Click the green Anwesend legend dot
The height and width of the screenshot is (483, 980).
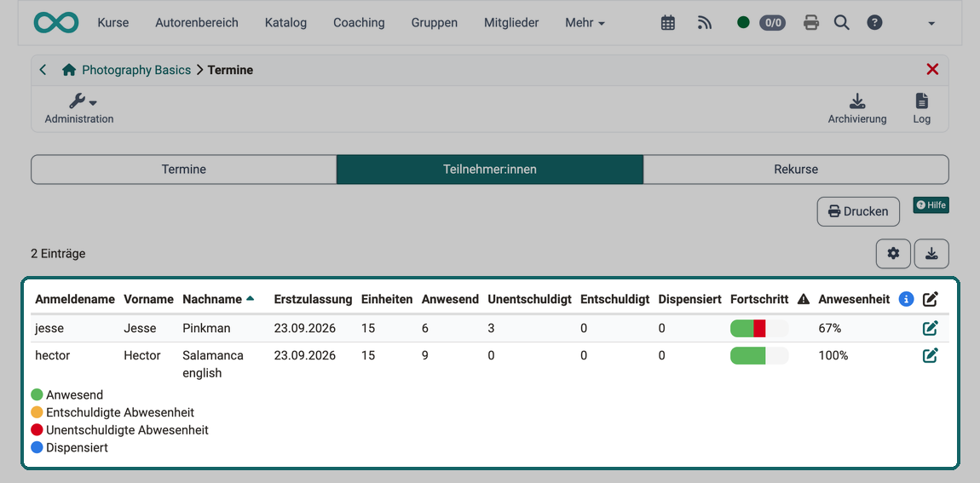pyautogui.click(x=37, y=395)
